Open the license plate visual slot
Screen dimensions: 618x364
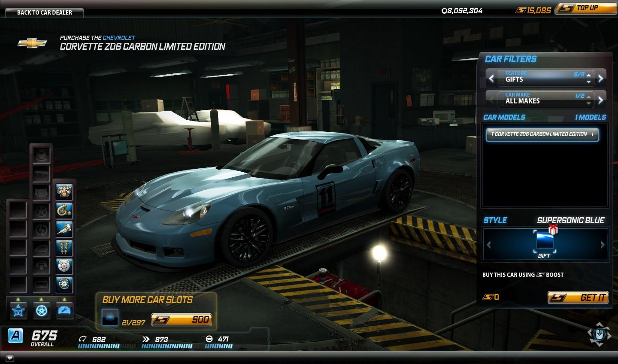[42, 285]
